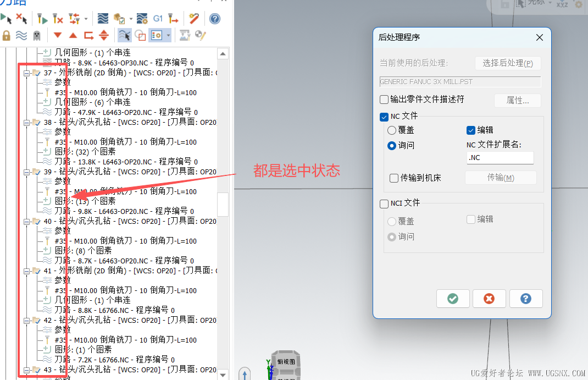This screenshot has height=380, width=588.
Task: Select 图形: (32) 个图素 row
Action: click(x=85, y=152)
